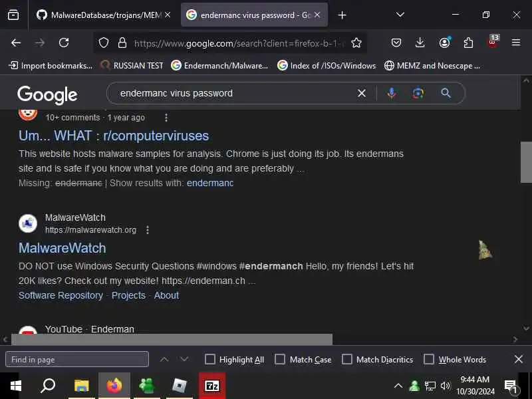Open Software Repository sitelink

[61, 295]
